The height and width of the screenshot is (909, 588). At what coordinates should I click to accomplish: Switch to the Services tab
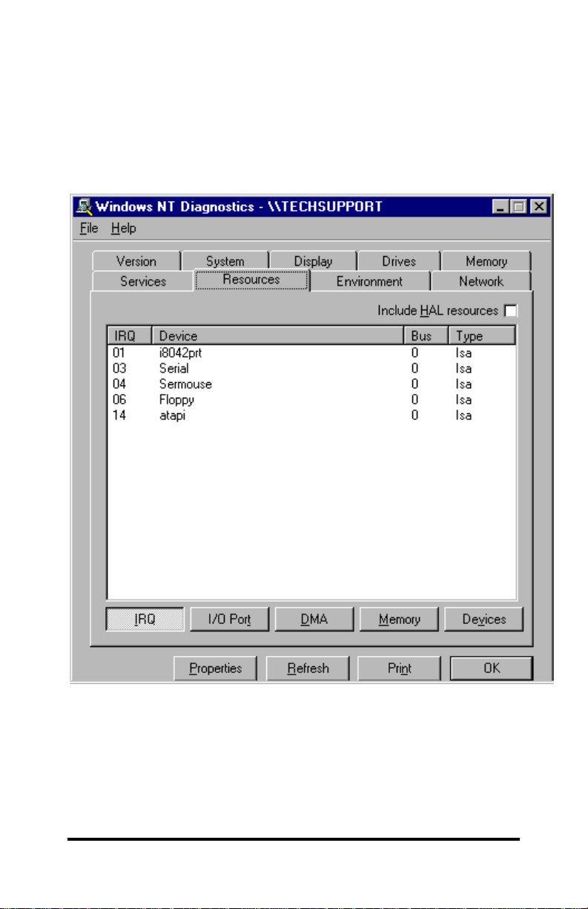coord(143,281)
